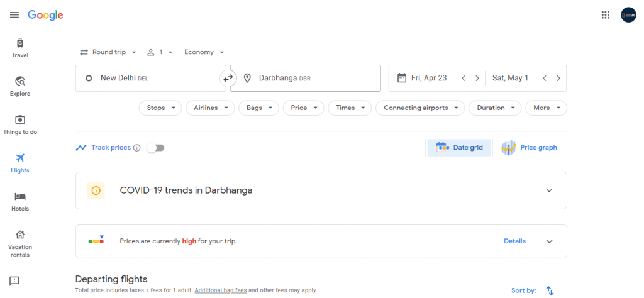The width and height of the screenshot is (644, 298).
Task: Toggle the Track prices switch
Action: pos(156,148)
